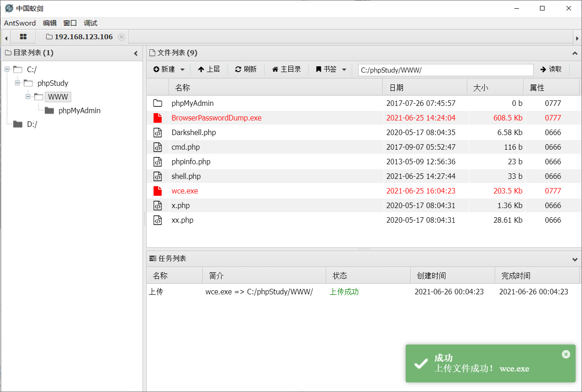Collapse the C:/ tree node
582x392 pixels.
7,69
